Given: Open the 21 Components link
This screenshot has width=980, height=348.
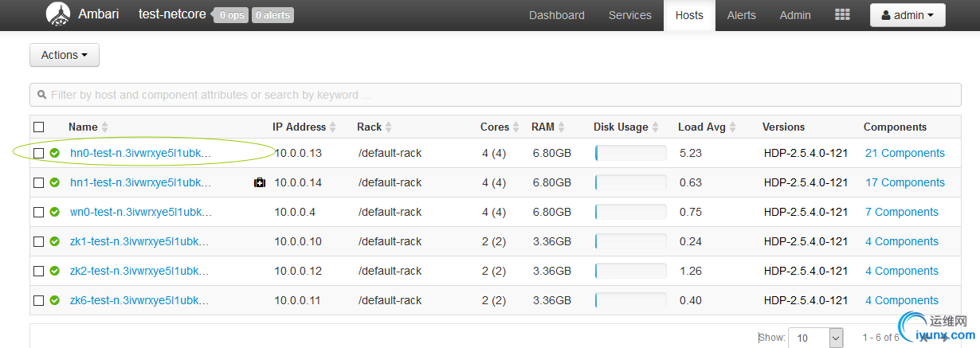Looking at the screenshot, I should click(904, 153).
